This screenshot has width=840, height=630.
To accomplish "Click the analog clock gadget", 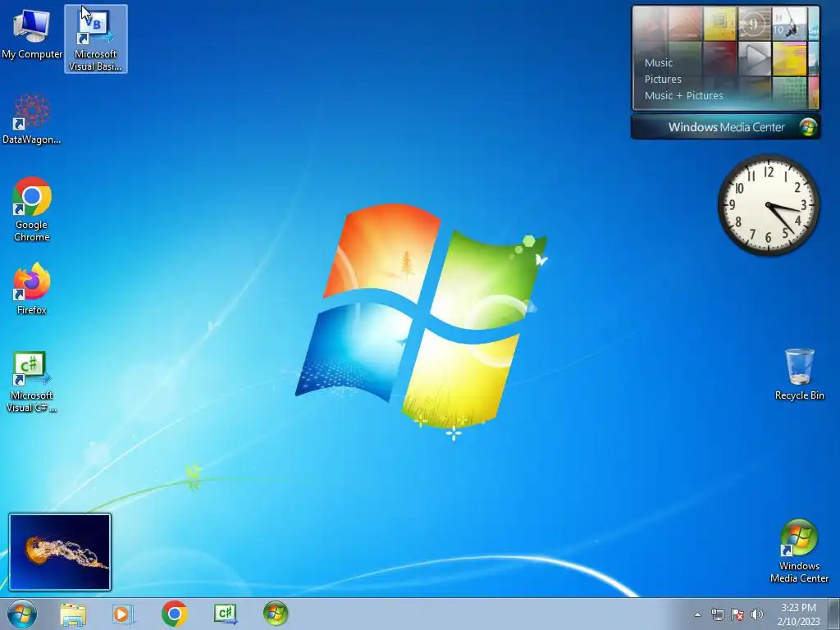I will [x=769, y=204].
